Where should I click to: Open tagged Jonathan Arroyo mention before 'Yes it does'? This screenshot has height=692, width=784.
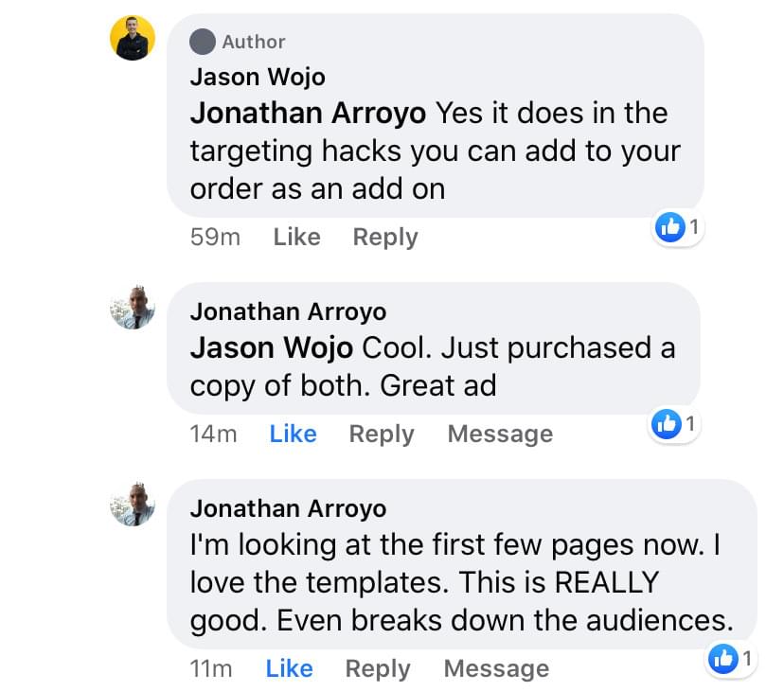coord(308,113)
